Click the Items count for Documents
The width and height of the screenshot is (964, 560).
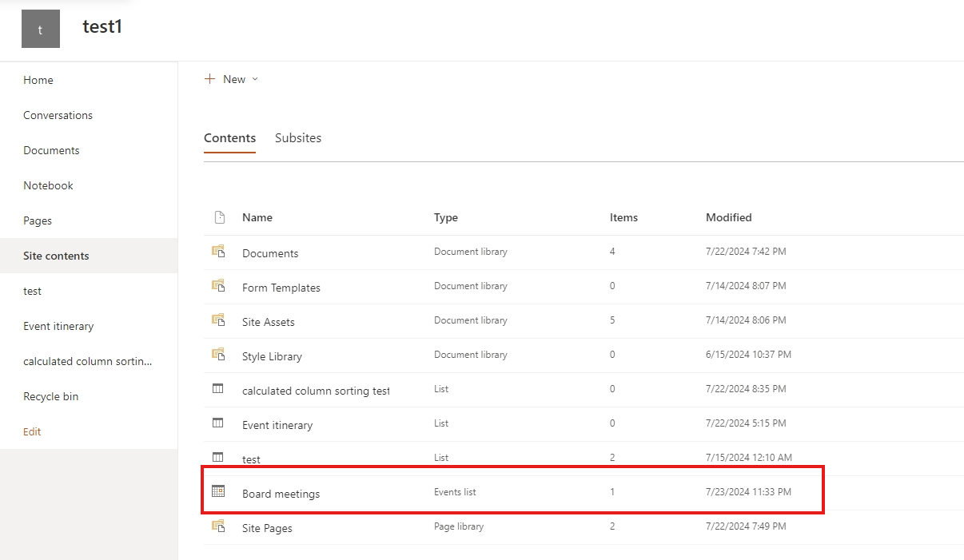(612, 251)
